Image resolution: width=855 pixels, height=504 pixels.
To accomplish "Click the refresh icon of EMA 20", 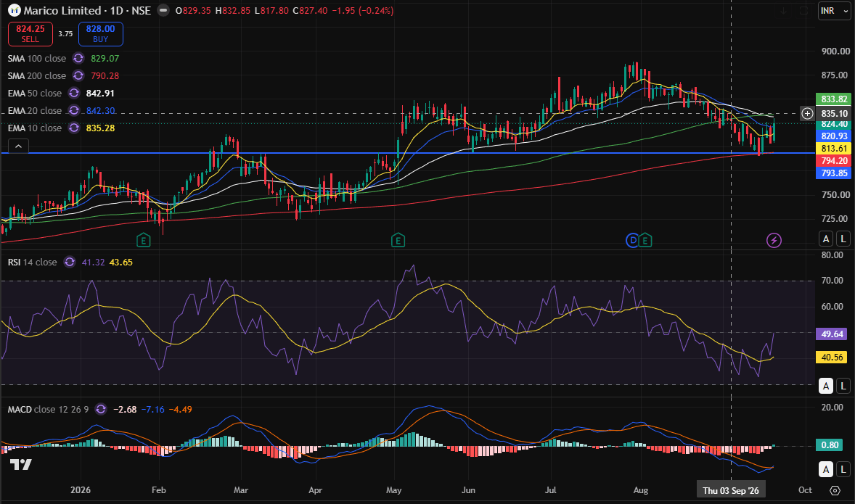I will (74, 111).
